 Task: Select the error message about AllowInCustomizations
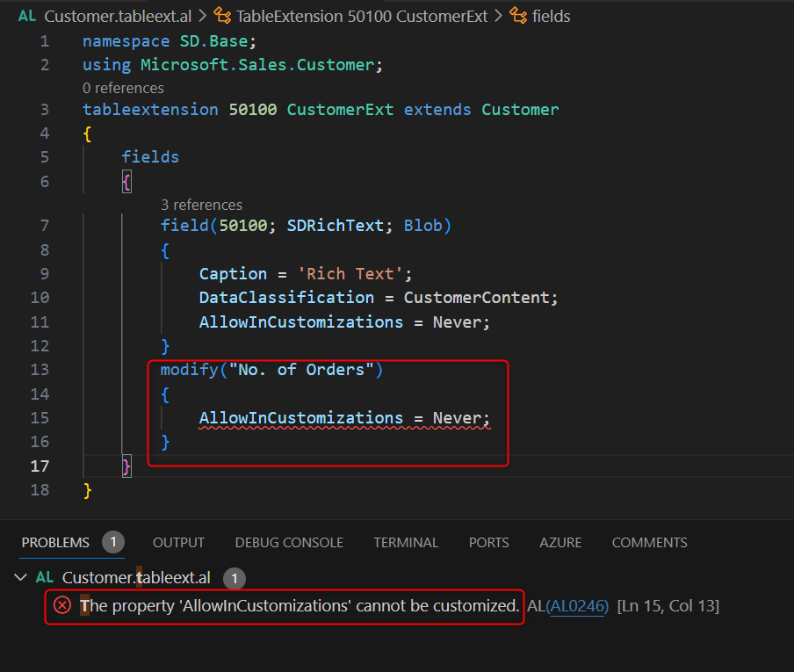coord(300,605)
